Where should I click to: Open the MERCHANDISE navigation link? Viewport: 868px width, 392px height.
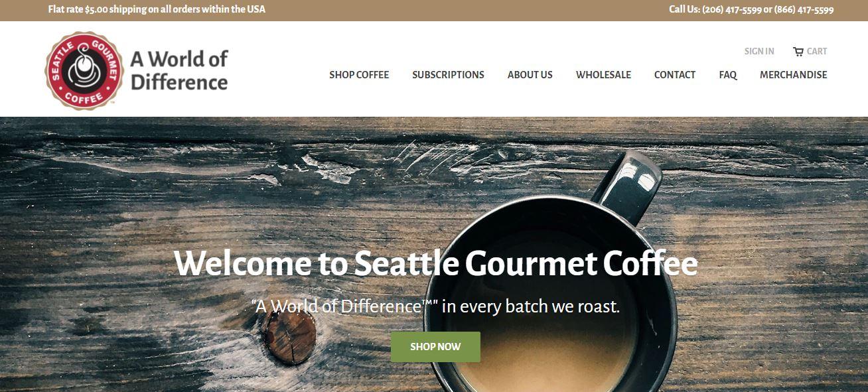[794, 75]
